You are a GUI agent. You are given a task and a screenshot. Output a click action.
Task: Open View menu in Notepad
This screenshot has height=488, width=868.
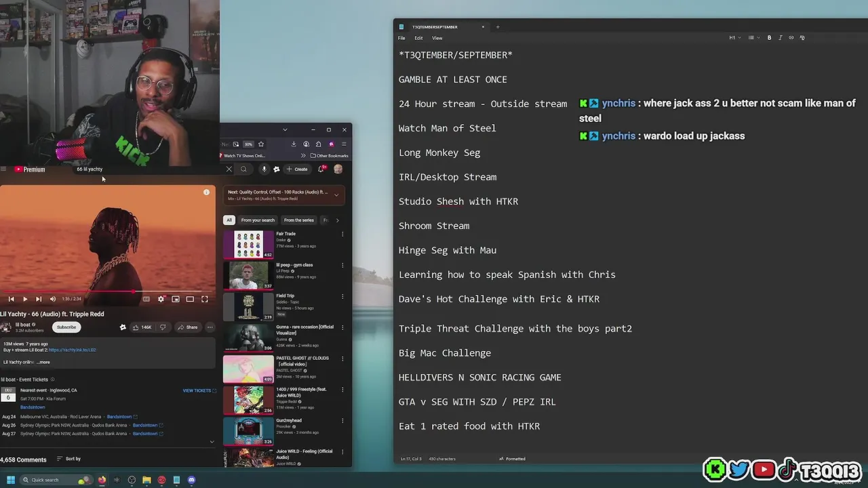(437, 38)
